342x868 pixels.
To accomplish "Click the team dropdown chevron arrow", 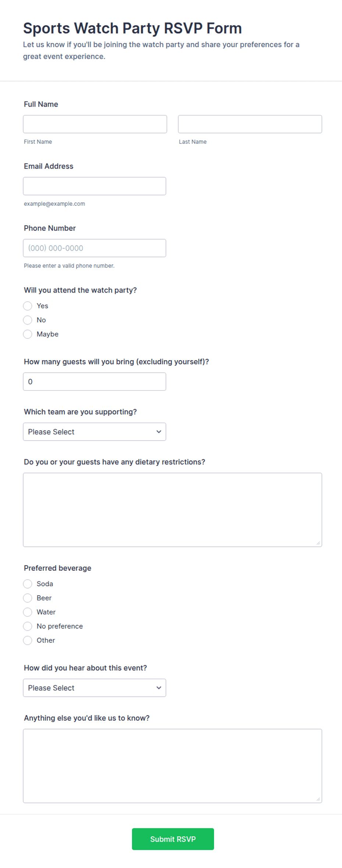I will (159, 432).
